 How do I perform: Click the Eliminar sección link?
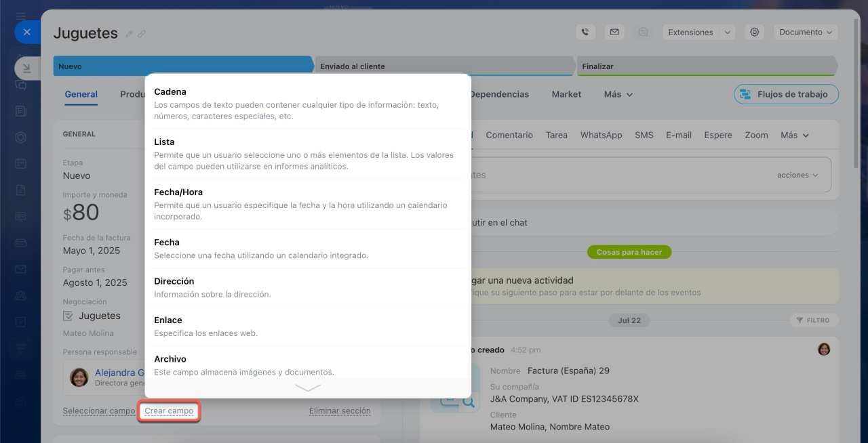click(340, 410)
